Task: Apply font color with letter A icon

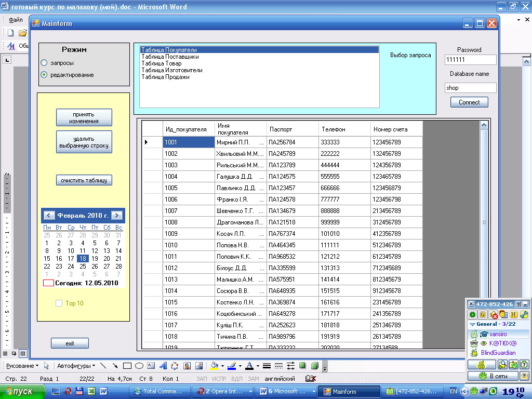Action: pos(249,366)
